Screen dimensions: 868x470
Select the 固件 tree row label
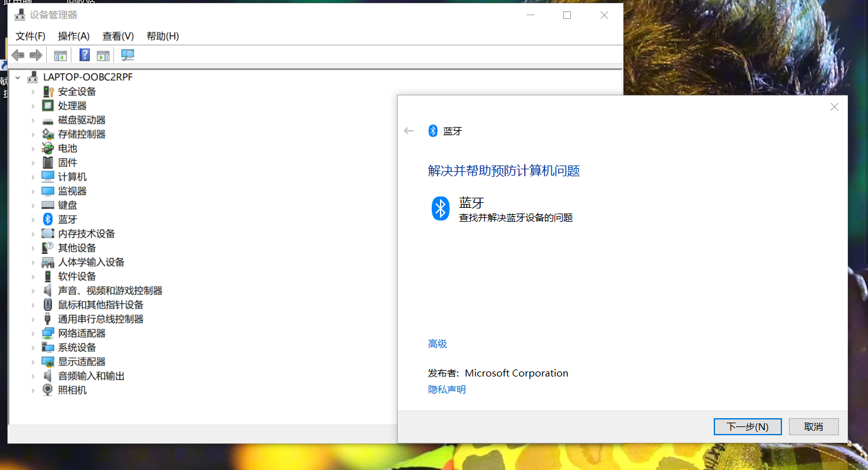tap(68, 162)
